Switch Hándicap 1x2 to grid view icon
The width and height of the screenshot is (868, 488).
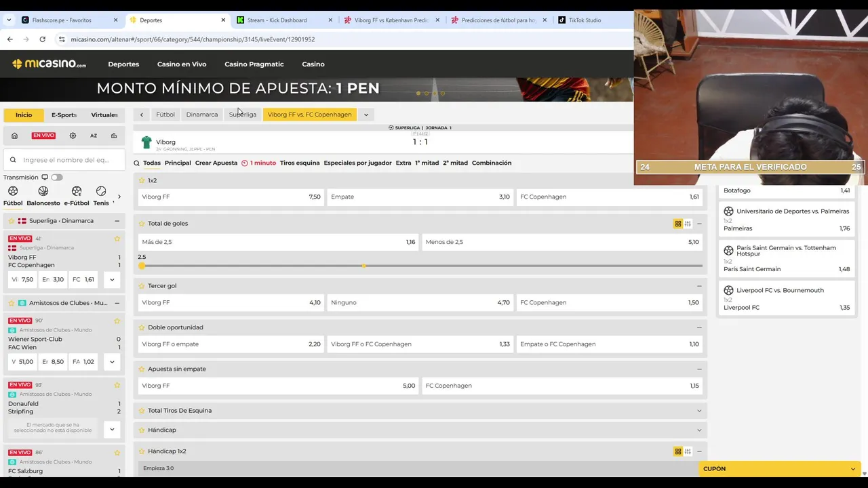click(678, 451)
